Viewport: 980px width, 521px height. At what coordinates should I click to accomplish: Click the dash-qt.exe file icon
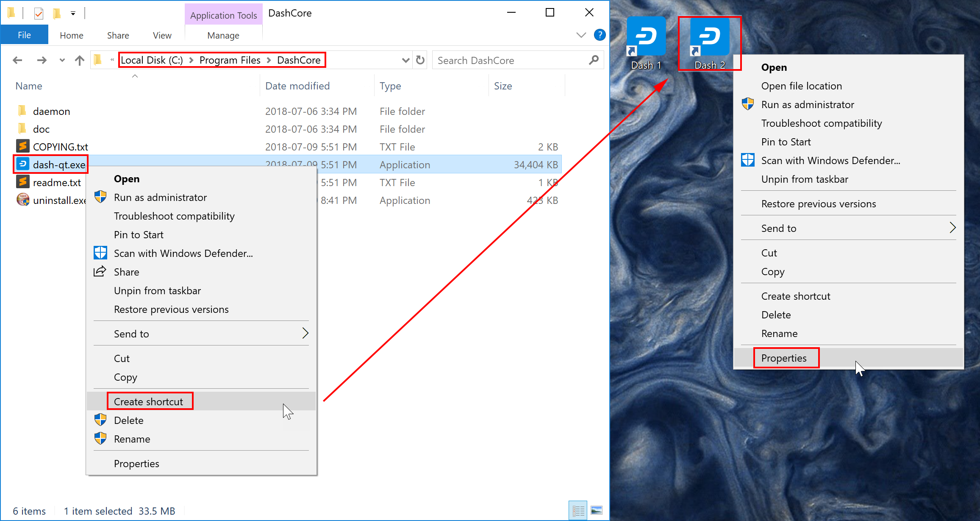point(23,164)
